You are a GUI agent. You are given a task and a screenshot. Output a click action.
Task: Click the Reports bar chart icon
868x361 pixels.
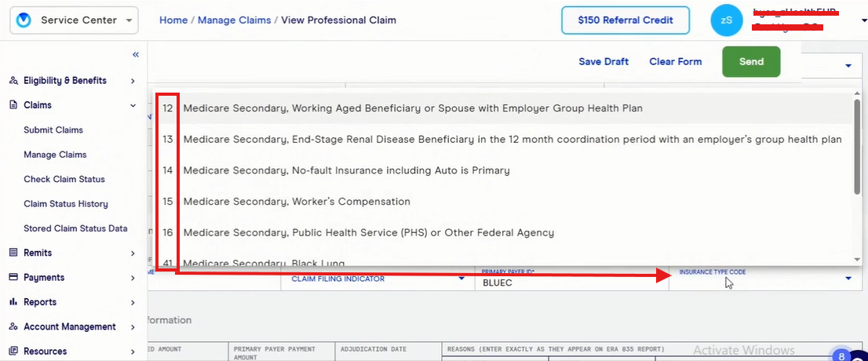tap(13, 302)
